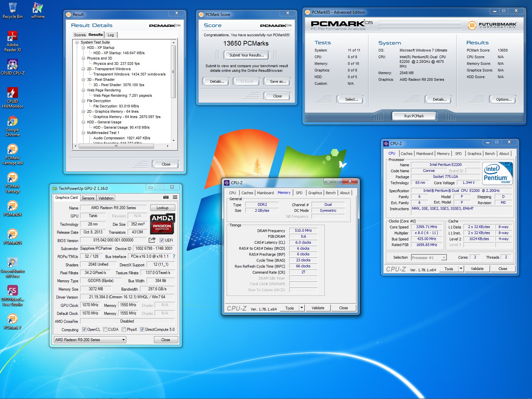Switch to the Scores tab in Result window
Image resolution: width=532 pixels, height=399 pixels.
[80, 35]
